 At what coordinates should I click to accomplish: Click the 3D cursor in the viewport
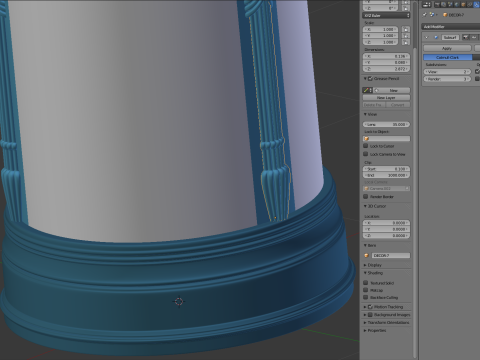(x=179, y=302)
